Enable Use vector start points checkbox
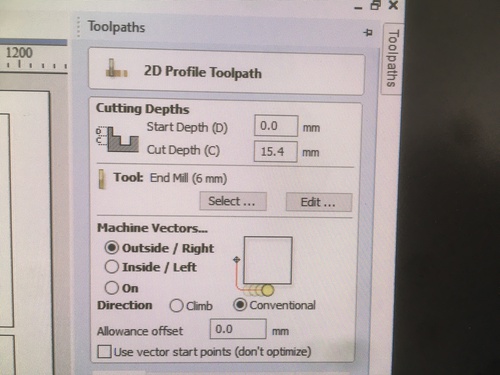The height and width of the screenshot is (375, 500). pyautogui.click(x=104, y=352)
